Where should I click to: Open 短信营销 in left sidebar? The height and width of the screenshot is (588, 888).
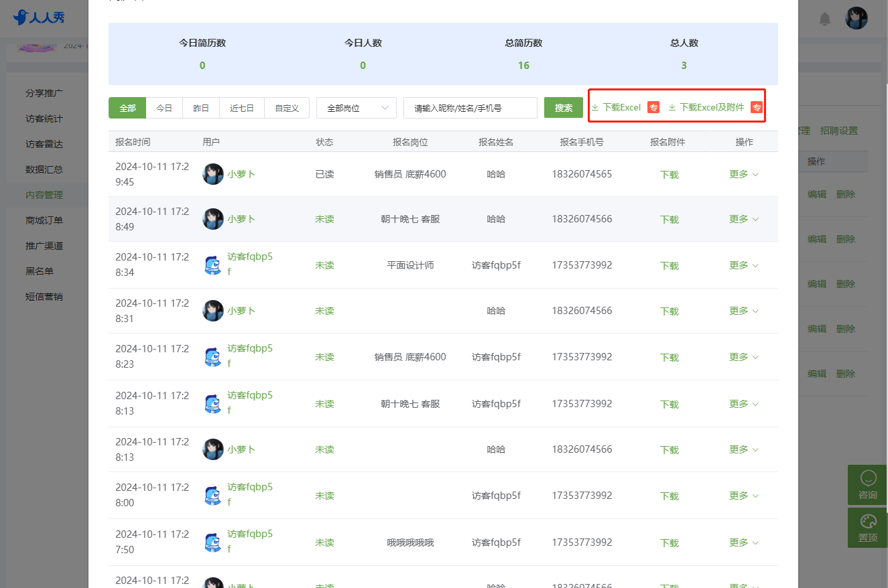[44, 297]
